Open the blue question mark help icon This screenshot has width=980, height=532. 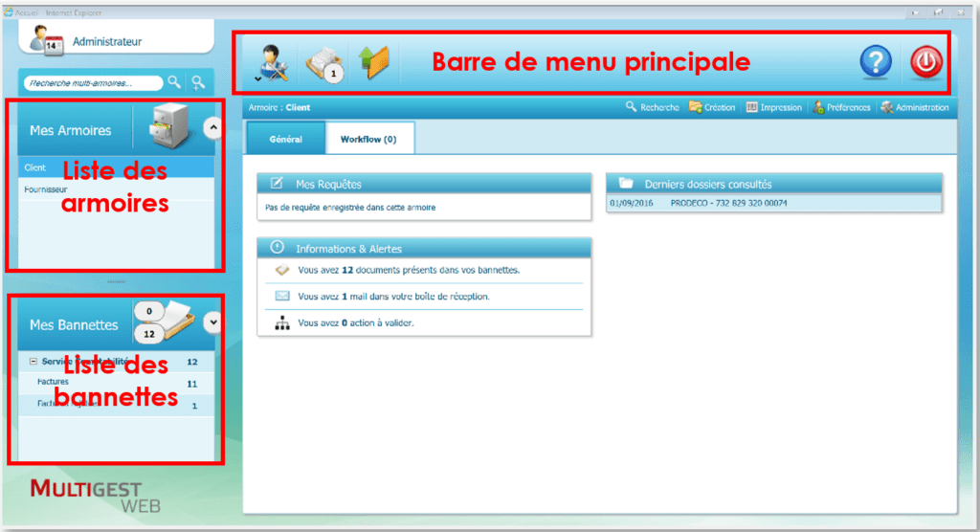pyautogui.click(x=876, y=63)
